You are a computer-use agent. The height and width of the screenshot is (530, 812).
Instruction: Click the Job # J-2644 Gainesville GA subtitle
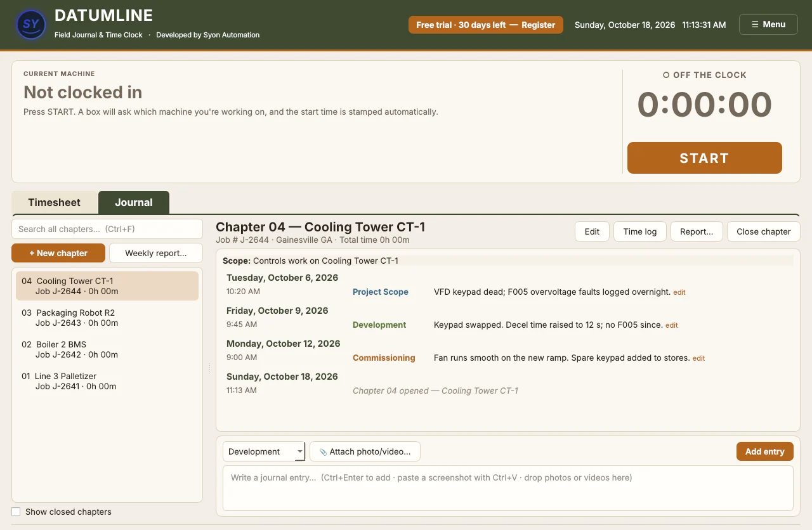click(313, 240)
